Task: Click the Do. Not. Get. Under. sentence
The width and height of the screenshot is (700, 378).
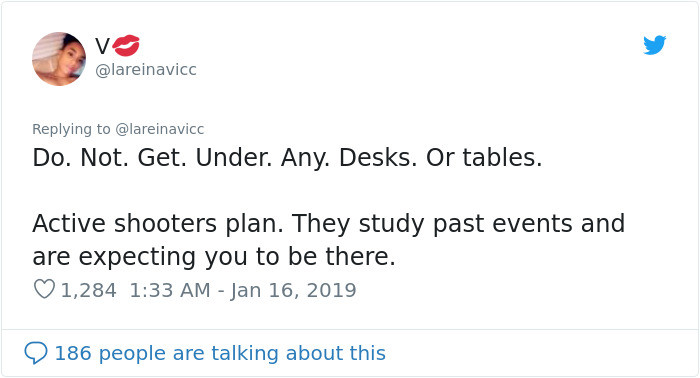Action: [152, 158]
